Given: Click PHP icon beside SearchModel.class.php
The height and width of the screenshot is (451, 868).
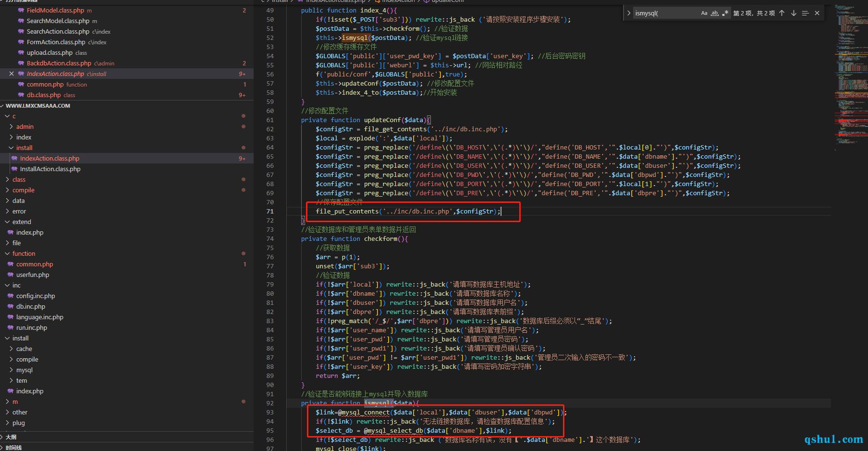Looking at the screenshot, I should pos(21,21).
